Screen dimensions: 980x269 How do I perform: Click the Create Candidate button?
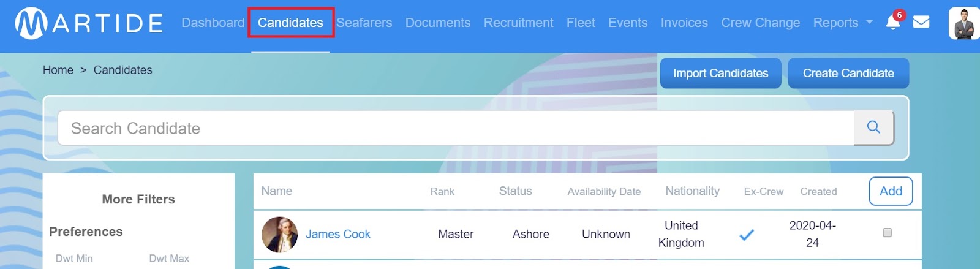[848, 74]
